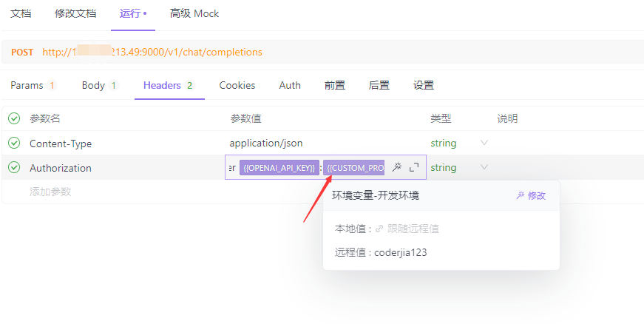Disable the Content-Type header checkbox
Screen dimensions: 644x324
tap(14, 144)
